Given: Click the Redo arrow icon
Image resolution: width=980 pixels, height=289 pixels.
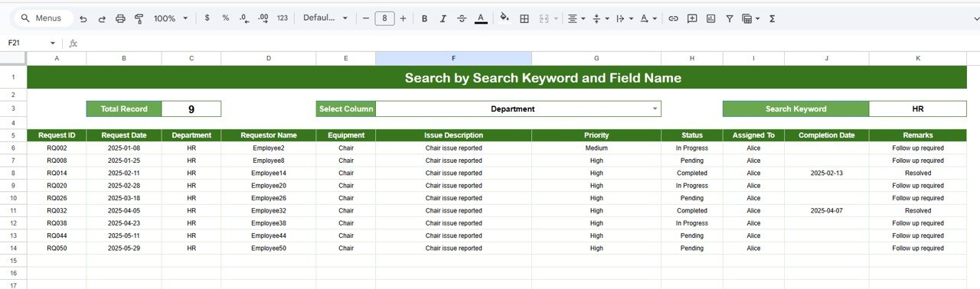Looking at the screenshot, I should 101,18.
